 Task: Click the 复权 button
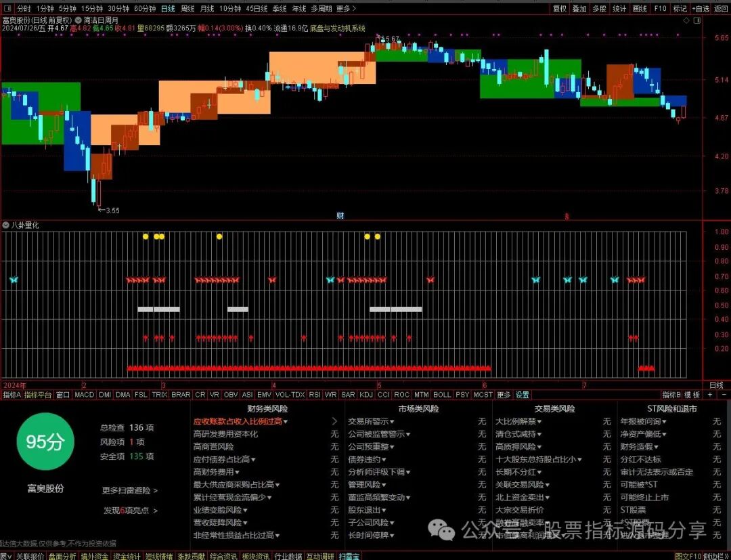[x=560, y=9]
